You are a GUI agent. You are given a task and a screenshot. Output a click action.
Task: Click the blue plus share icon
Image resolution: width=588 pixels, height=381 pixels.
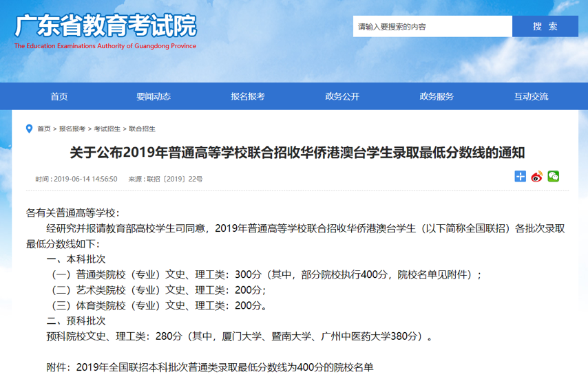click(x=521, y=177)
